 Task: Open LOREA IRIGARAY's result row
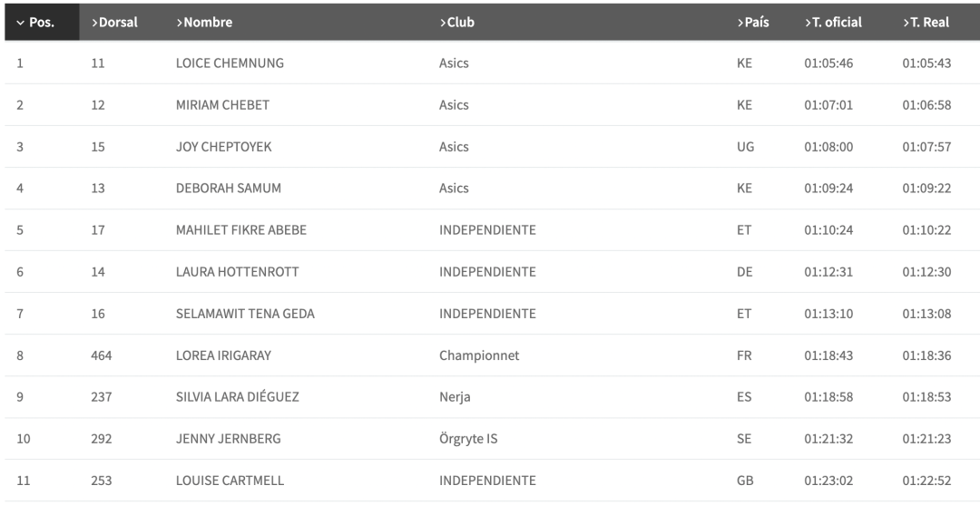[x=223, y=355]
